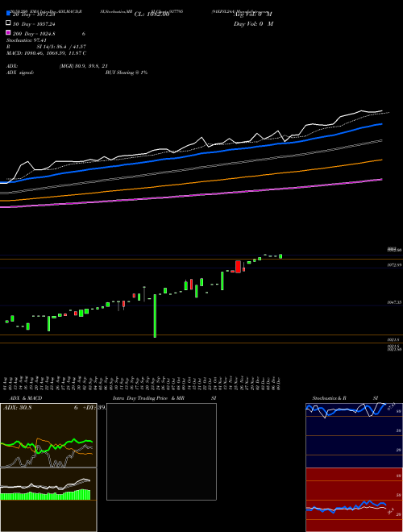Click the 'CL: 1082.00' closing price text
Viewport: 403px width, 532px height.
[152, 15]
